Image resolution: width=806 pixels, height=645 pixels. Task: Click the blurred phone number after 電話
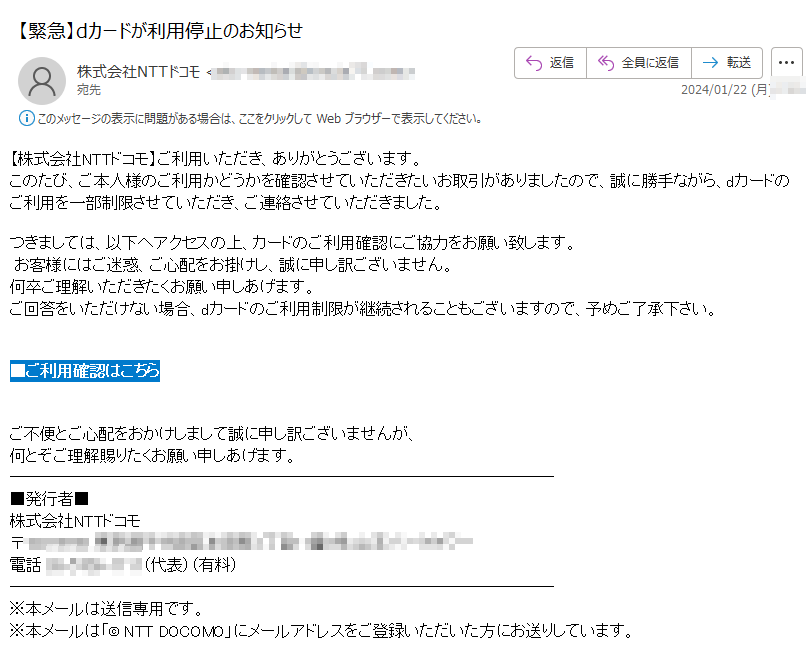94,565
